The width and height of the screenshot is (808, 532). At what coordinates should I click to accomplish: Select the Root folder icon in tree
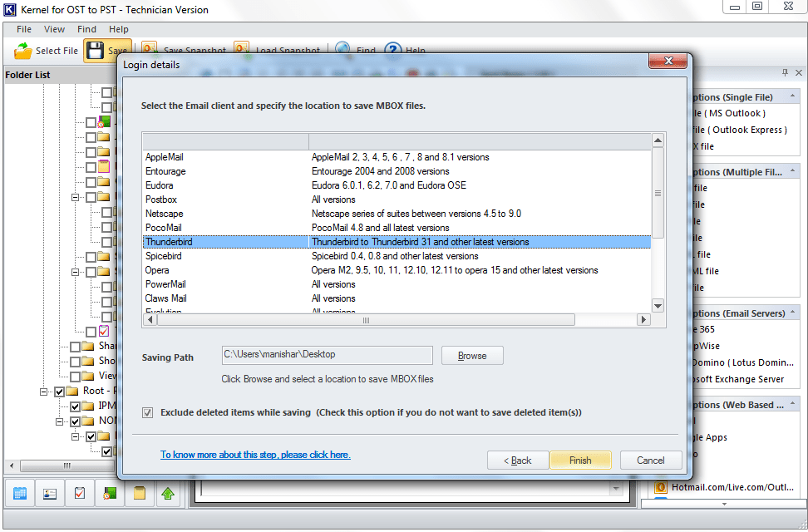(71, 391)
